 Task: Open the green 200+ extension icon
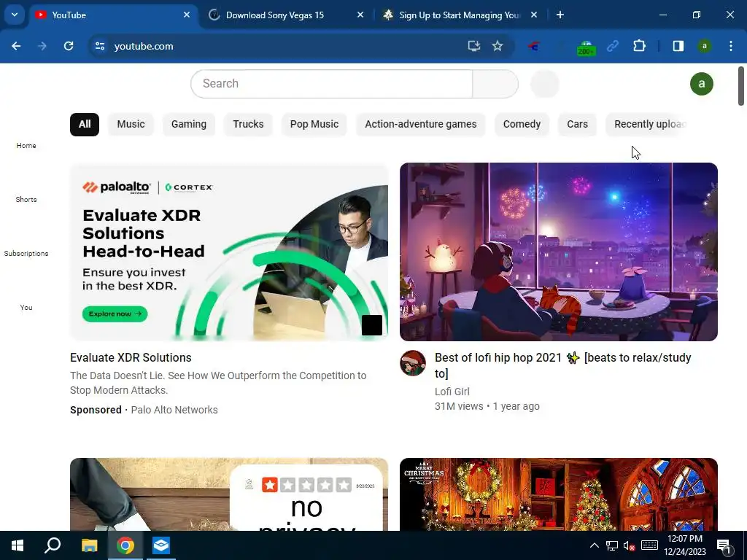pos(586,47)
